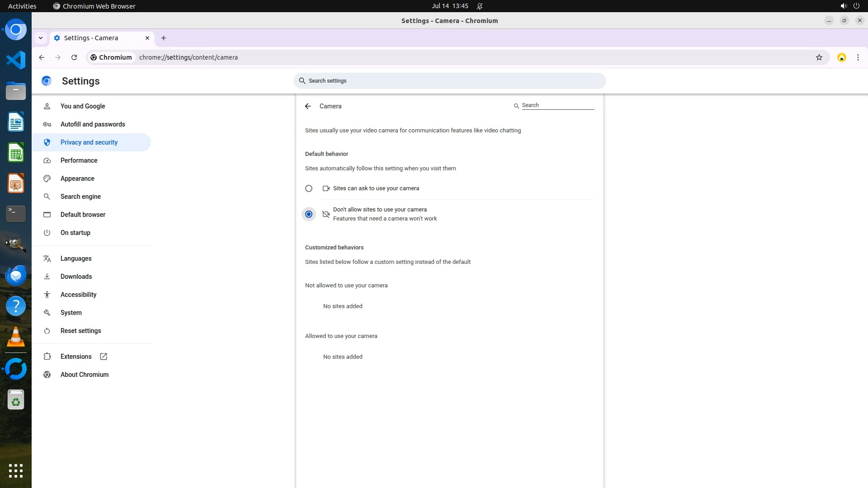This screenshot has width=868, height=488.
Task: Open Reset settings section
Action: coord(81,331)
